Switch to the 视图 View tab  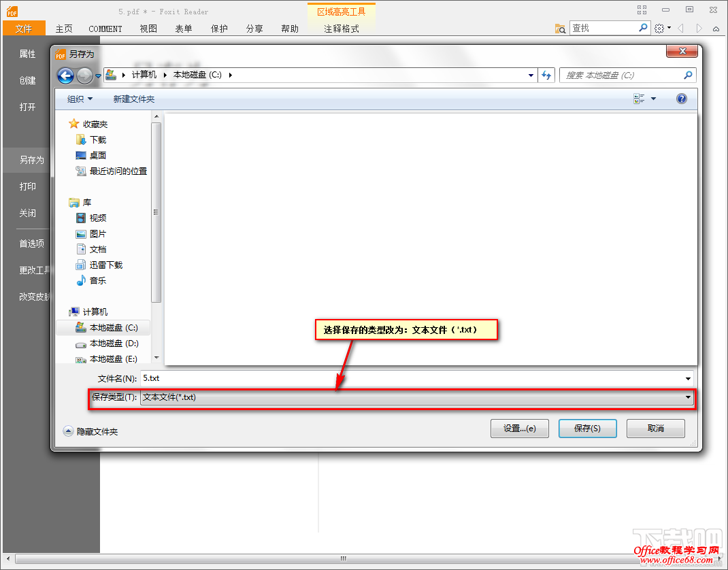tap(148, 29)
